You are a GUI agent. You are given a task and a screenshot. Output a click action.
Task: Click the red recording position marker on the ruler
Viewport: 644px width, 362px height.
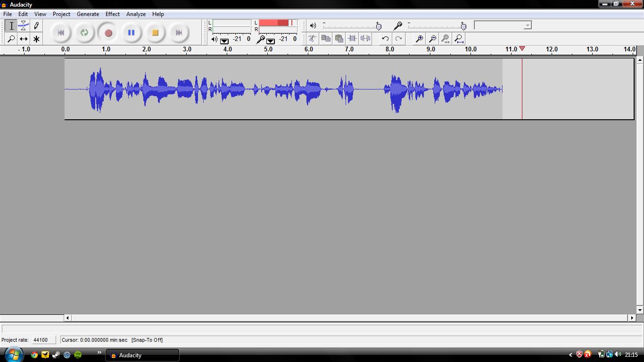522,49
